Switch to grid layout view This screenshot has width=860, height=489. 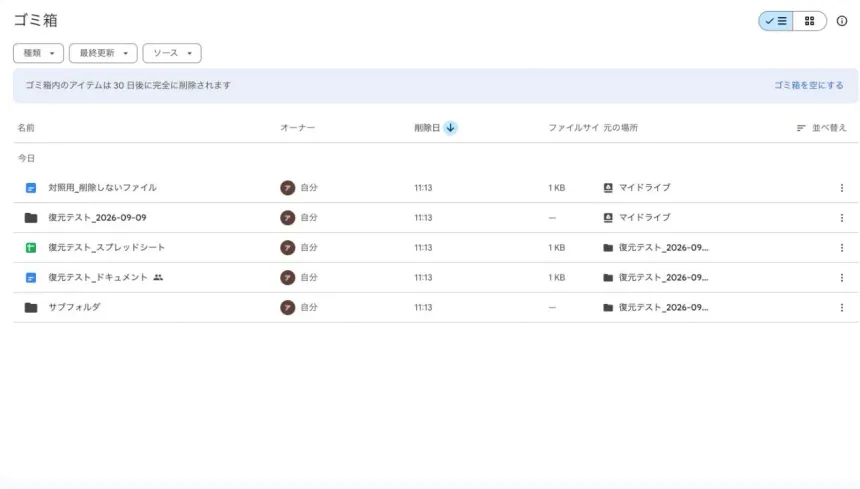coord(810,21)
